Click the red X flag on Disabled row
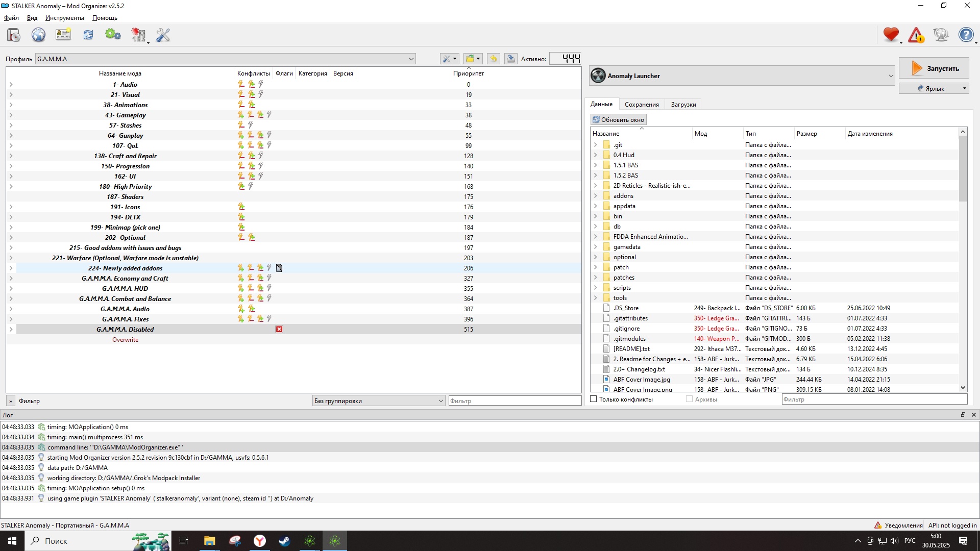The image size is (980, 551). point(279,329)
